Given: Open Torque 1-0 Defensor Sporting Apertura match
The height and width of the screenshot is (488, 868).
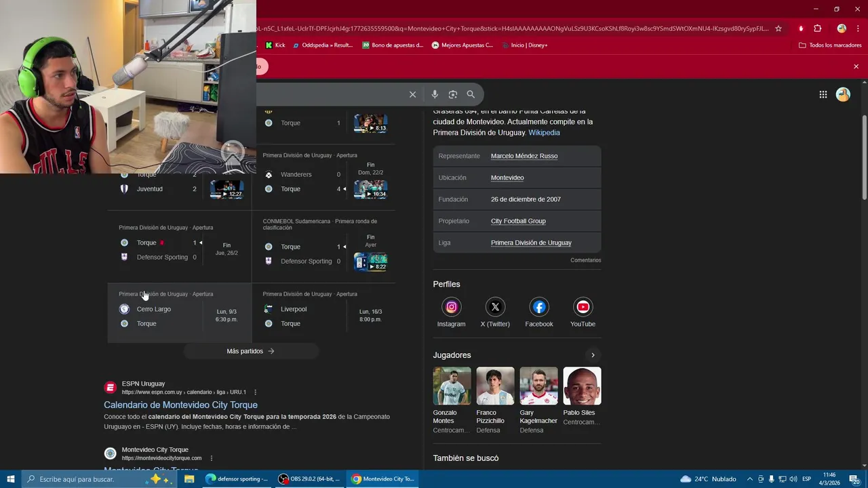Looking at the screenshot, I should pyautogui.click(x=180, y=246).
